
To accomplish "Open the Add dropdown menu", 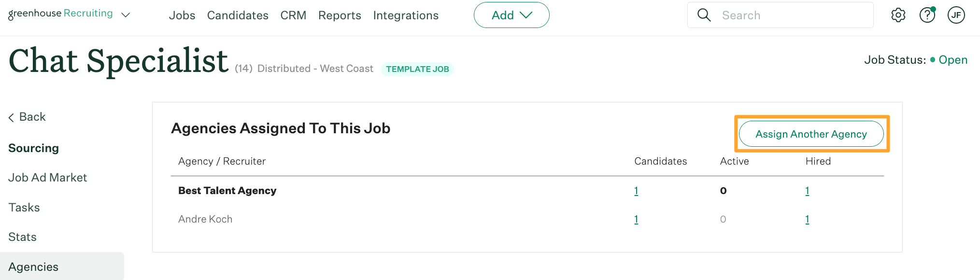I will 511,15.
